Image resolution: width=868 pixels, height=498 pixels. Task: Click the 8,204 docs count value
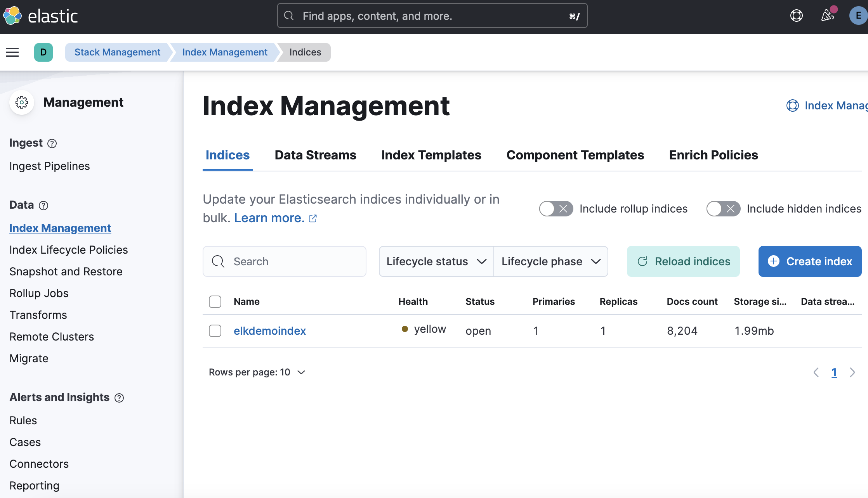point(682,331)
